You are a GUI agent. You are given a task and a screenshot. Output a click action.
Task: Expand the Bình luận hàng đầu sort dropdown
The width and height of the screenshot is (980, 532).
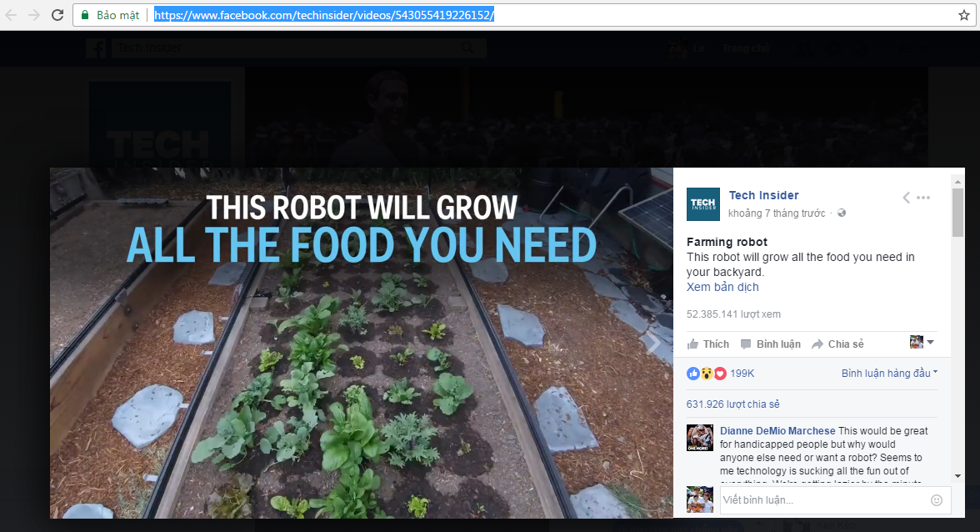[889, 373]
